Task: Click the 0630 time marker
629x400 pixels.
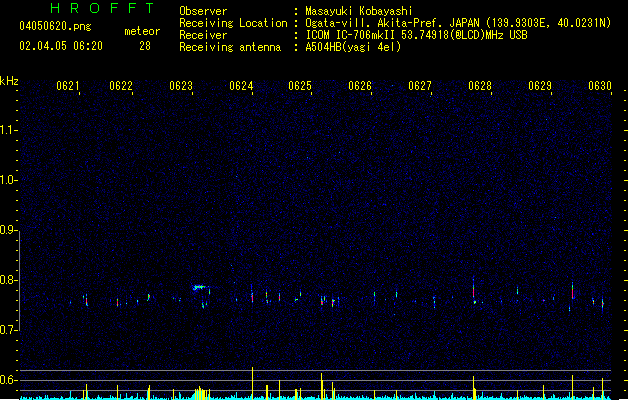Action: click(600, 86)
